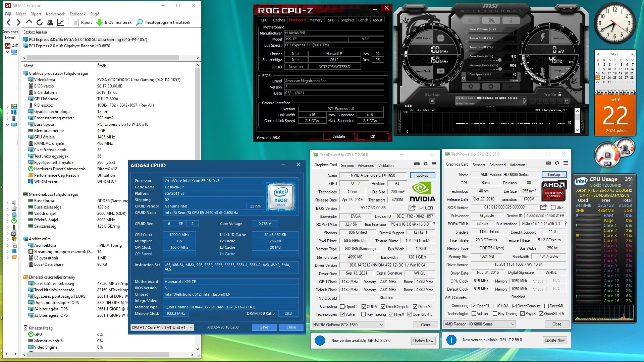Open Eszközök menu in AIDA64
This screenshot has width=644, height=362.
click(78, 14)
